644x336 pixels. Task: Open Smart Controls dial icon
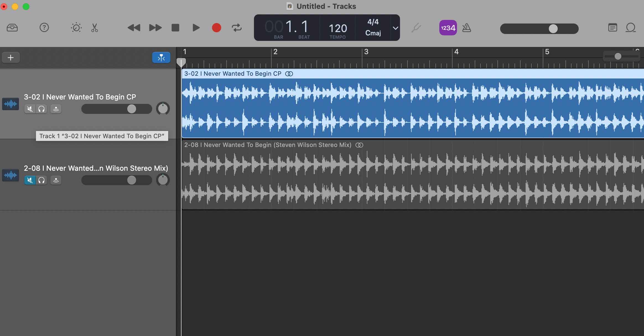click(76, 28)
